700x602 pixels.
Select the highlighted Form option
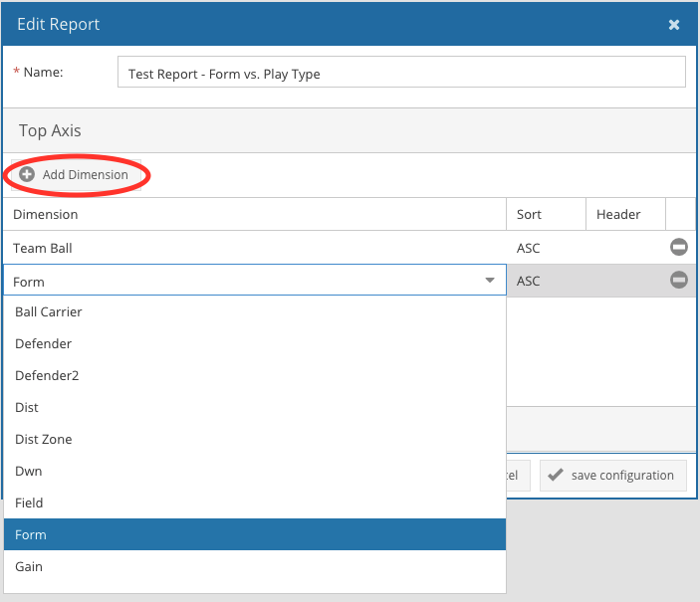(255, 534)
